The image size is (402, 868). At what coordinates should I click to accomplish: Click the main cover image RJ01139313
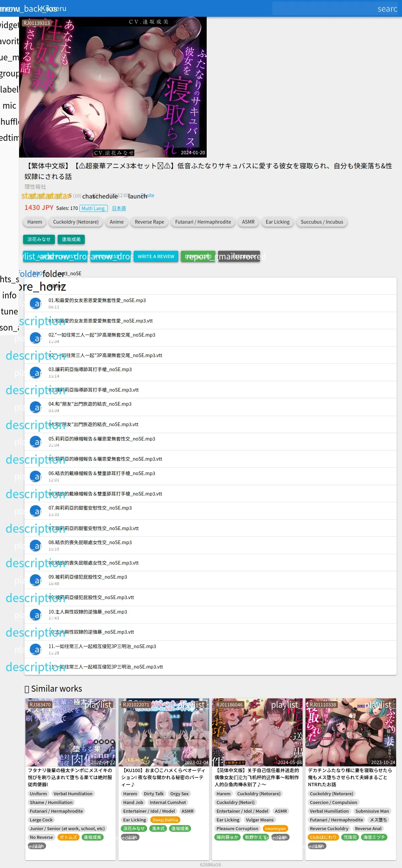(113, 87)
